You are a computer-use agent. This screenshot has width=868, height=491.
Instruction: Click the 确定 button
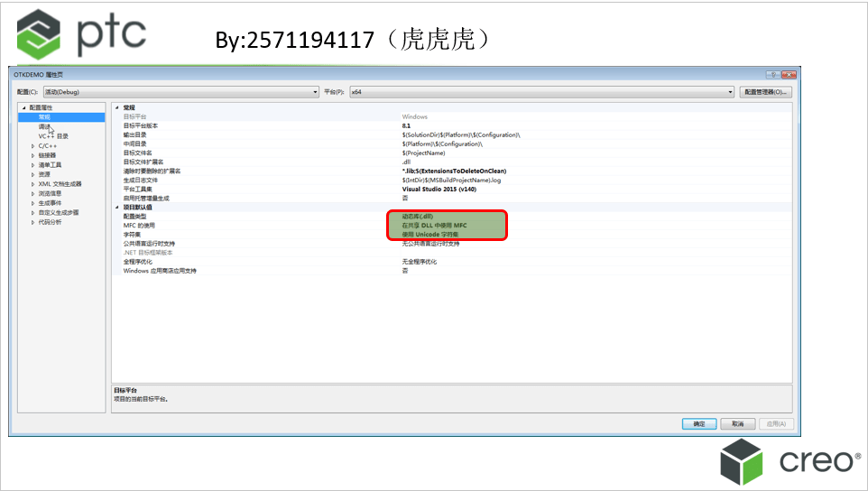(699, 424)
